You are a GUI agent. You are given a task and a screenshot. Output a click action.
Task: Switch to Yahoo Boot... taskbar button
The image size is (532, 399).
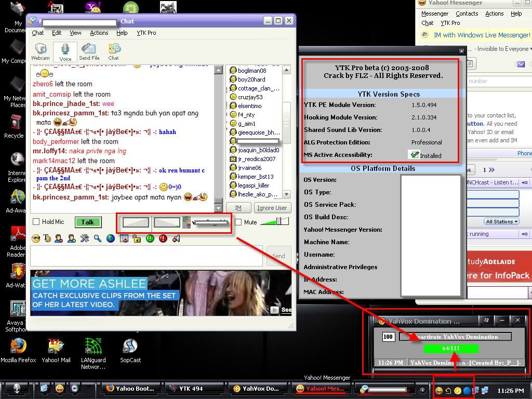point(131,389)
